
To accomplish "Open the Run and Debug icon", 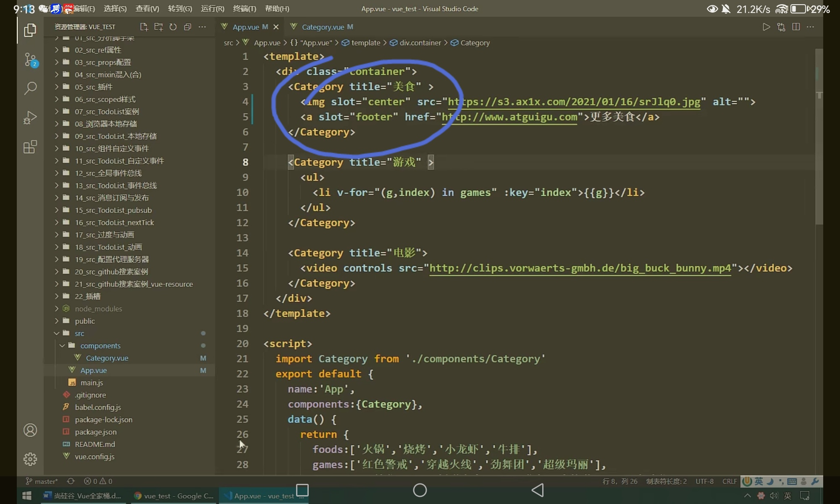I will (x=30, y=118).
